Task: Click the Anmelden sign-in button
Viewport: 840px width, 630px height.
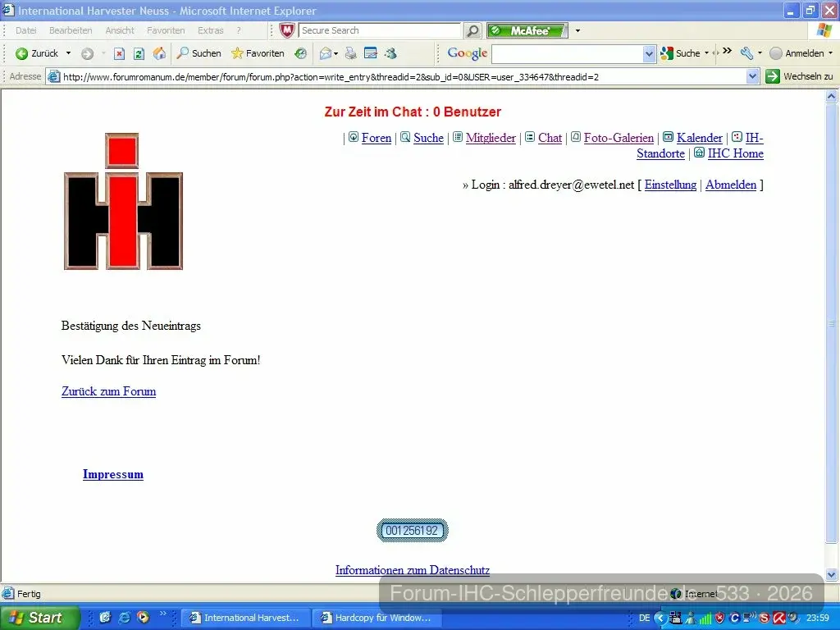Action: [797, 53]
